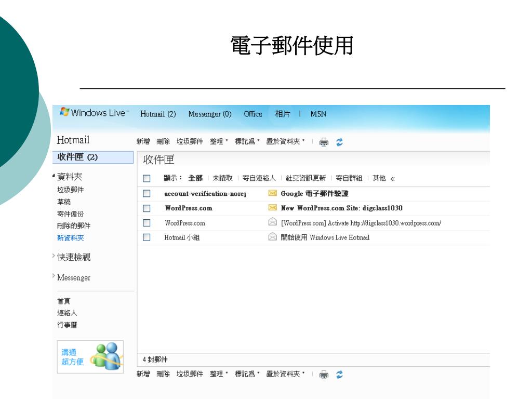Click bottom 新增 button
The height and width of the screenshot is (399, 532).
tap(143, 374)
